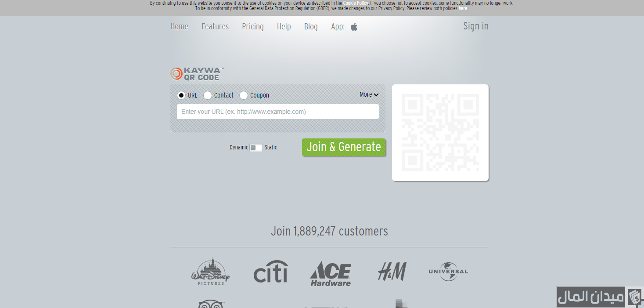
Task: Click the ACE Hardware logo
Action: coord(331,274)
